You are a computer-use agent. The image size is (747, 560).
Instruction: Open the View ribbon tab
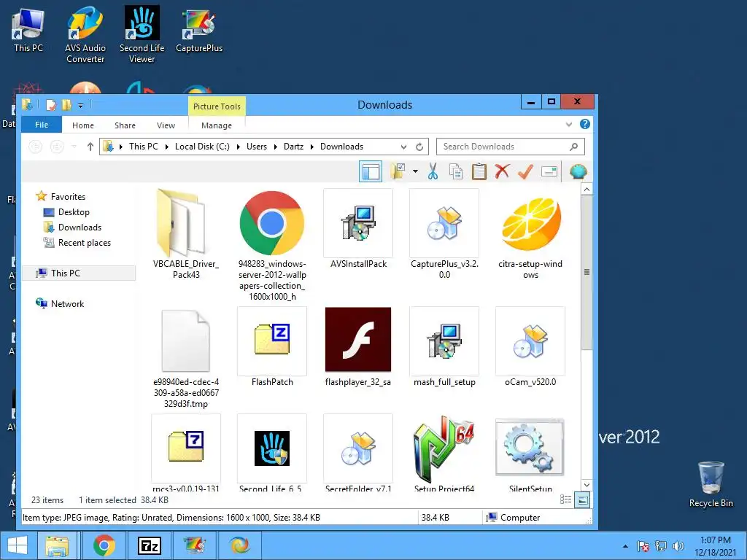tap(166, 125)
